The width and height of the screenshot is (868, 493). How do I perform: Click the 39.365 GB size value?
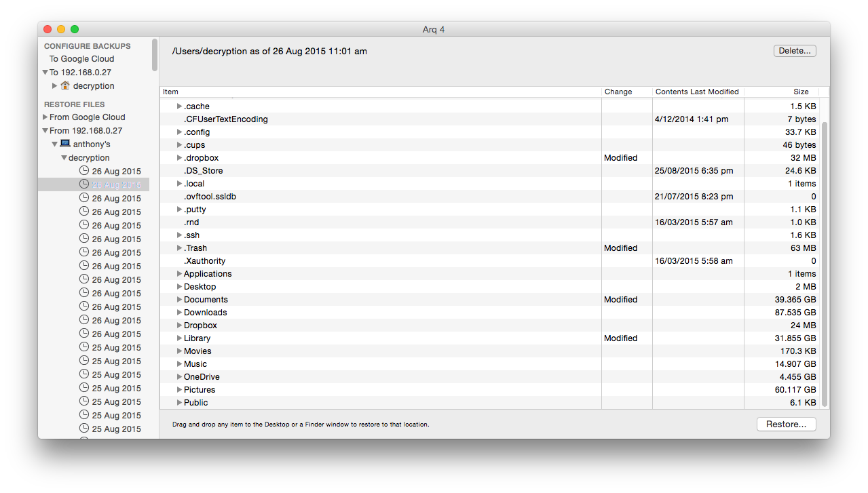pyautogui.click(x=795, y=300)
